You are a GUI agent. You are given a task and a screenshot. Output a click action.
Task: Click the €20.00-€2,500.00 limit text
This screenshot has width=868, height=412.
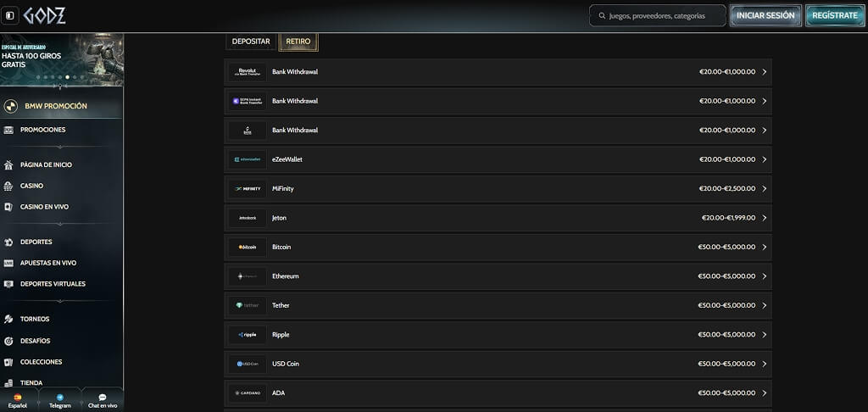click(x=726, y=189)
